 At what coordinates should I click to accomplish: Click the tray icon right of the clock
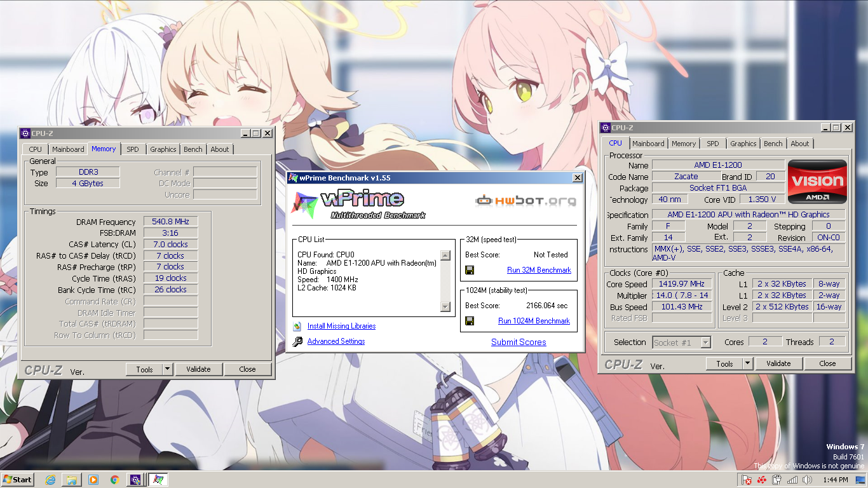point(859,480)
